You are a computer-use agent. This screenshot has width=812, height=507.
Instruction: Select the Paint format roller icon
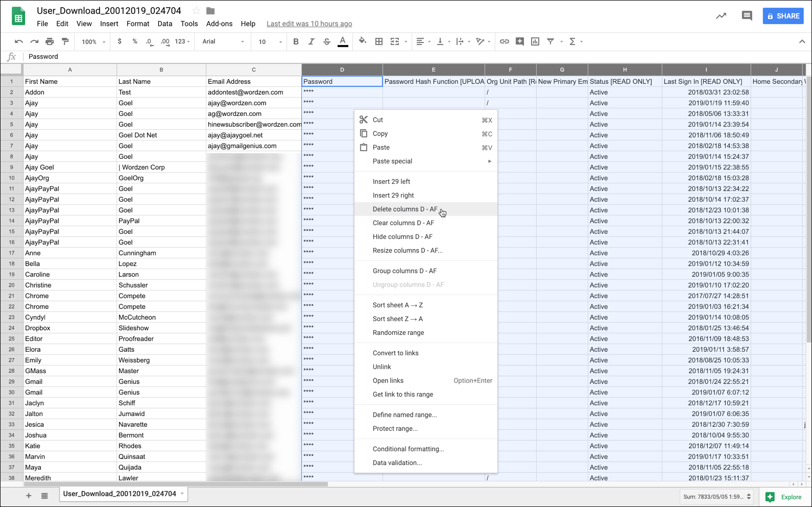click(x=65, y=42)
